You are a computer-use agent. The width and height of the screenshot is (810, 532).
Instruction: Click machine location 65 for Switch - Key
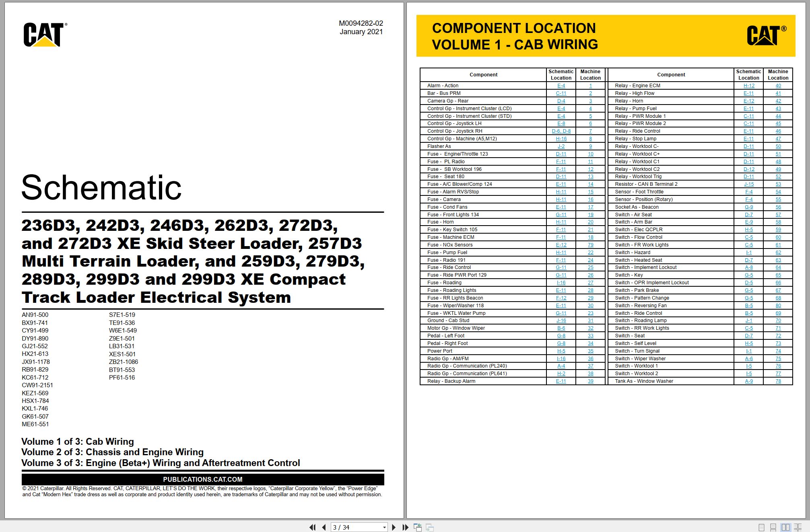coord(778,275)
